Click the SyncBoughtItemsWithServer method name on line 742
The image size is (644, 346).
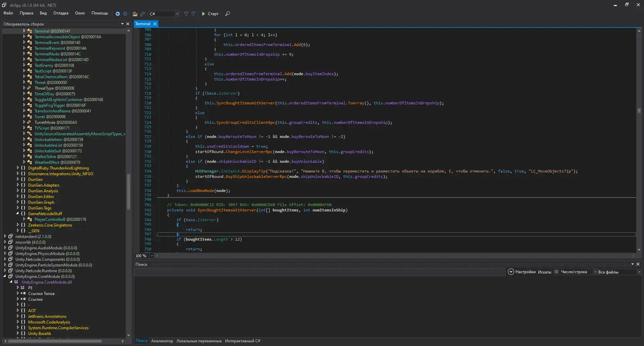pos(227,210)
